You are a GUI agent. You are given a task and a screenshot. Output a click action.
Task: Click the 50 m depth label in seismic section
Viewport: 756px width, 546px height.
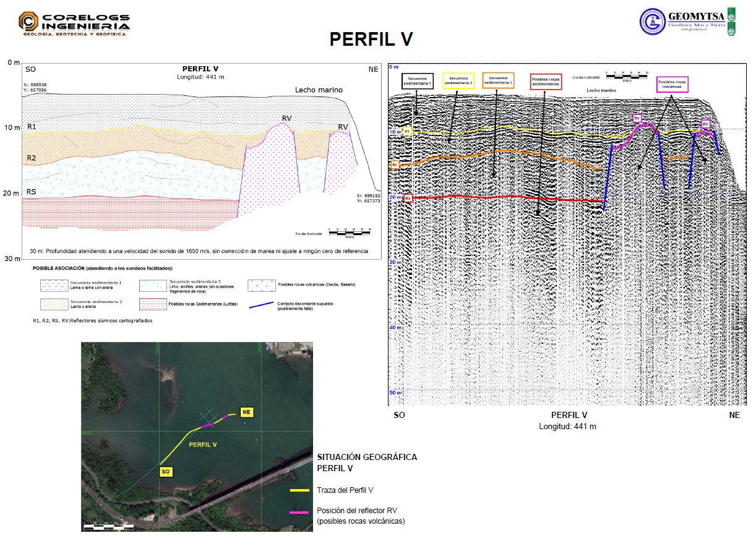395,393
